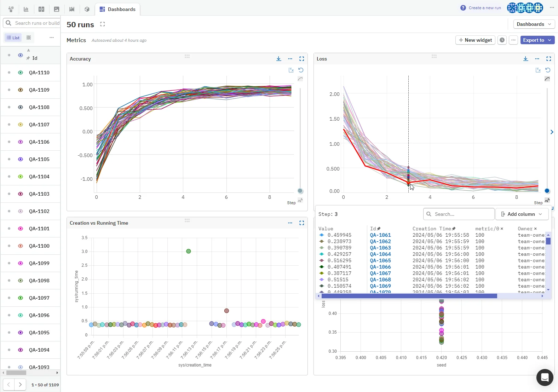558x392 pixels.
Task: Click the Loss chart smoothing slider handle
Action: (x=547, y=191)
